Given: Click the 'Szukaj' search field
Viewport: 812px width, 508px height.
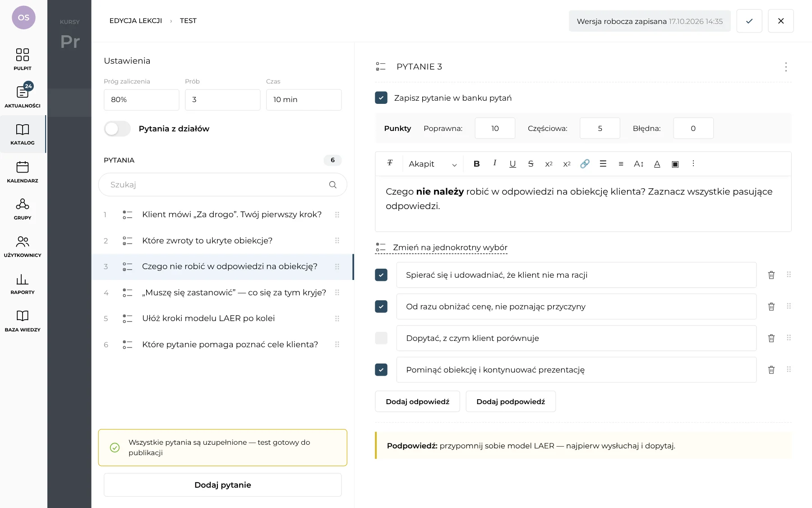Looking at the screenshot, I should click(223, 185).
